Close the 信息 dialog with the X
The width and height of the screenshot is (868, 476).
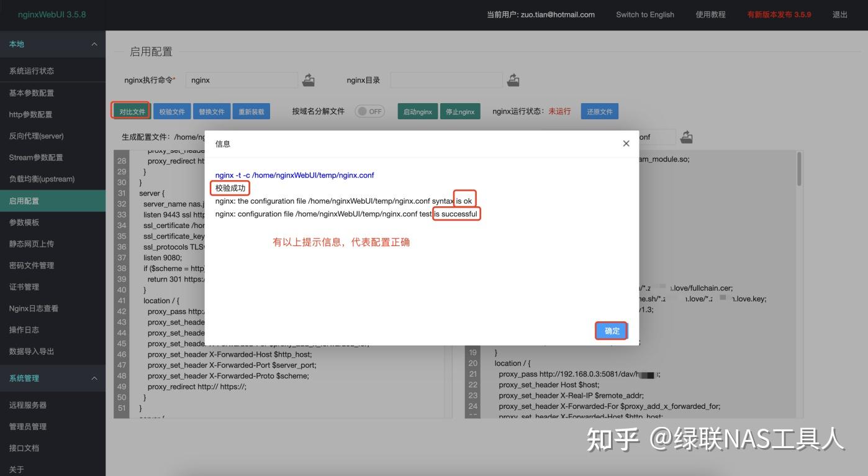[626, 143]
